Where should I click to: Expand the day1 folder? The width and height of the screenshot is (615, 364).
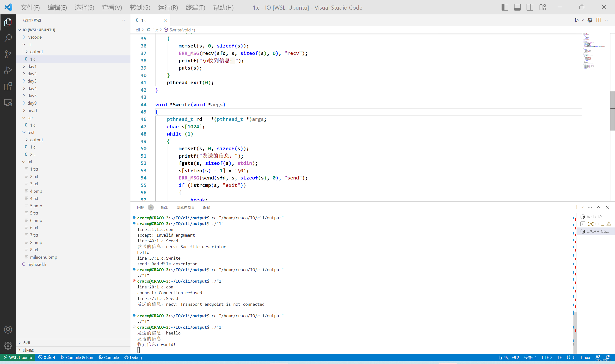[x=32, y=66]
